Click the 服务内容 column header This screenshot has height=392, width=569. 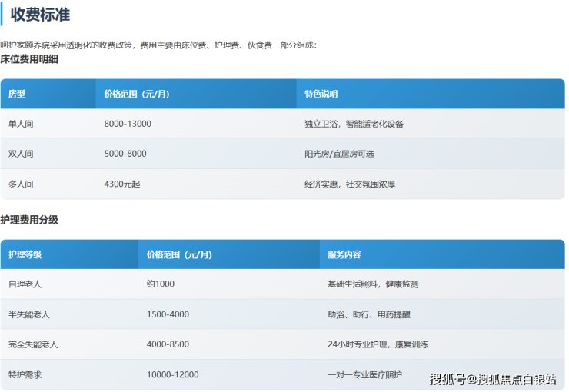344,254
